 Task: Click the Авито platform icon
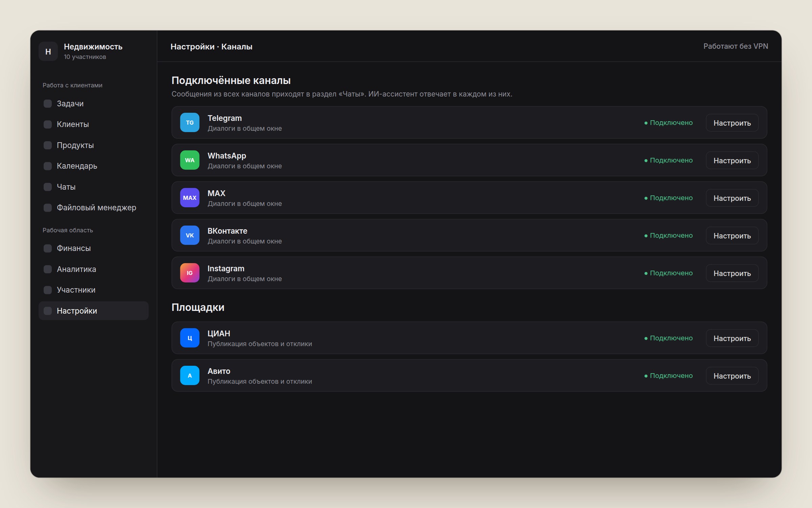[189, 375]
